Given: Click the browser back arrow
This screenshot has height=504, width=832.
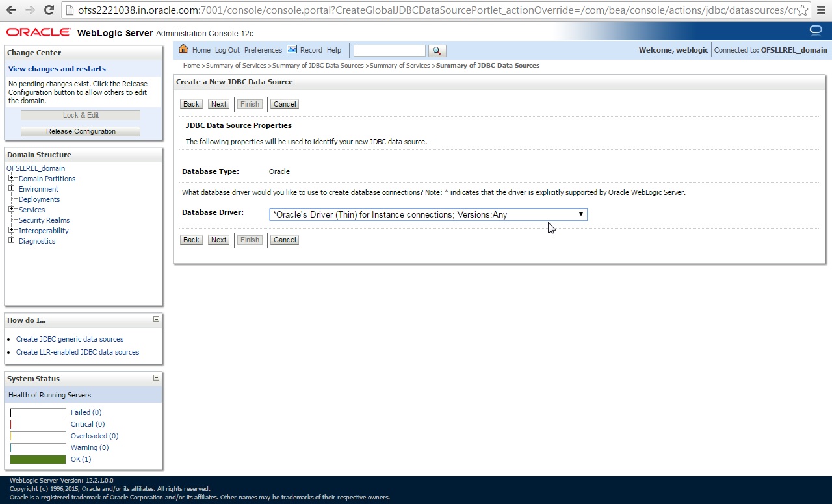Looking at the screenshot, I should tap(12, 10).
